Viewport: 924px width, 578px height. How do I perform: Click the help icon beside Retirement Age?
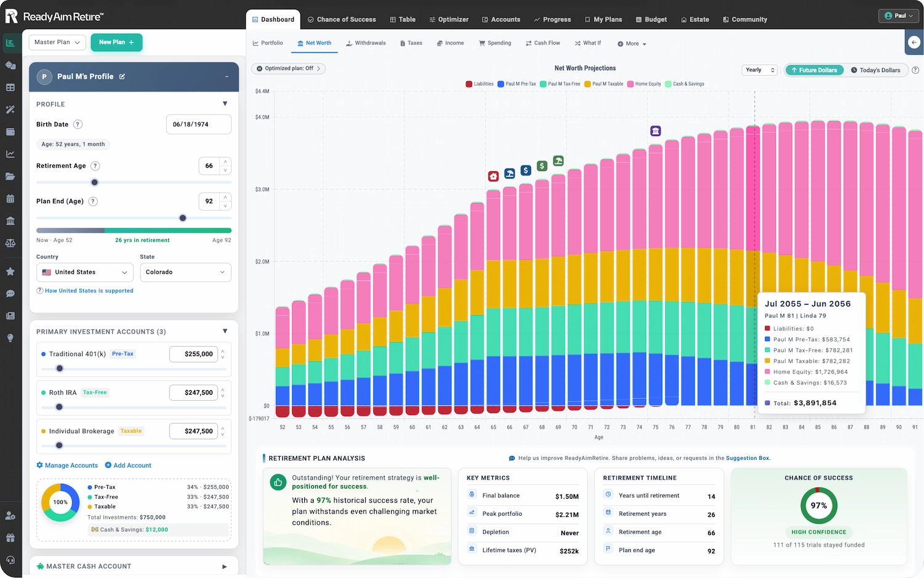pyautogui.click(x=95, y=166)
